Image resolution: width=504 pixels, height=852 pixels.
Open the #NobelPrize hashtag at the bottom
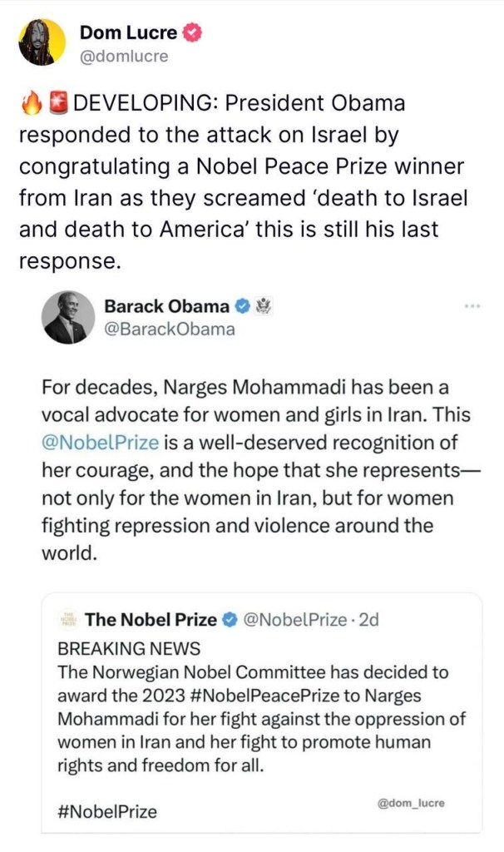point(107,812)
